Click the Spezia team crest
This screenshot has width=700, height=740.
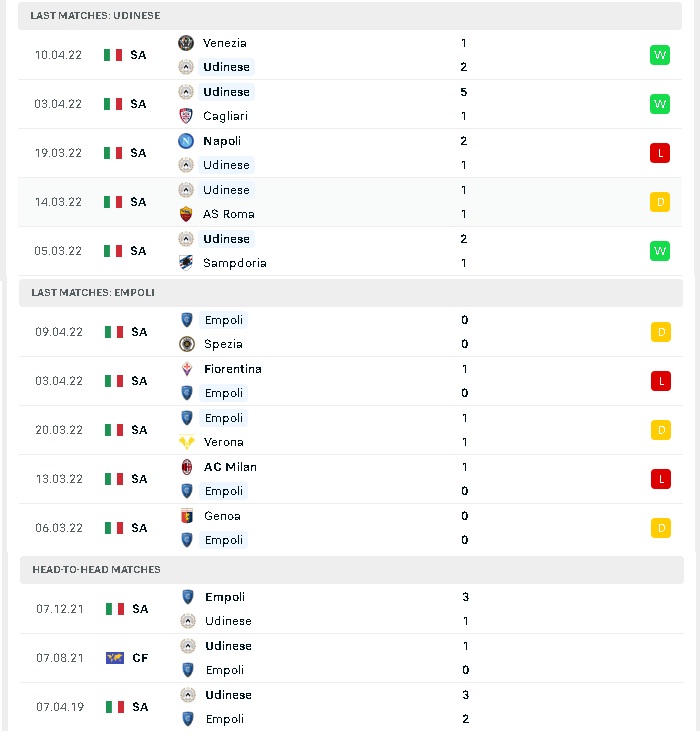pos(187,344)
